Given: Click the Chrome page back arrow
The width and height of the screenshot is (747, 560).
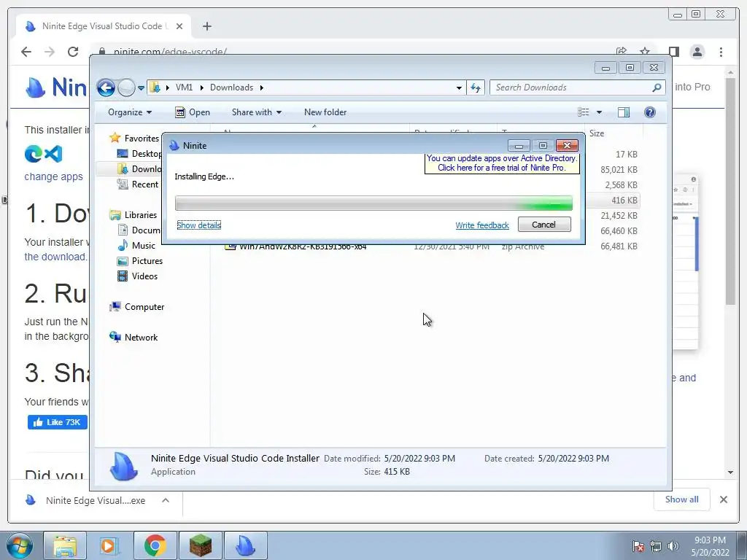Looking at the screenshot, I should click(x=26, y=52).
